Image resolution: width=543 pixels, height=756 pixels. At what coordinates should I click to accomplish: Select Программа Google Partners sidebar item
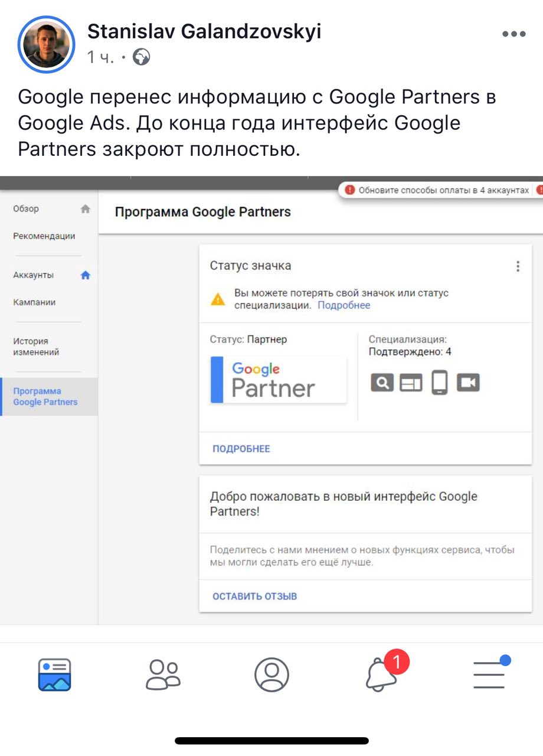pos(49,396)
